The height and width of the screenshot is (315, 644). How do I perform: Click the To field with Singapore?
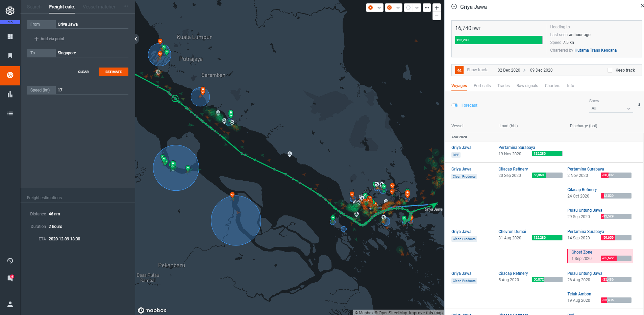click(x=78, y=53)
